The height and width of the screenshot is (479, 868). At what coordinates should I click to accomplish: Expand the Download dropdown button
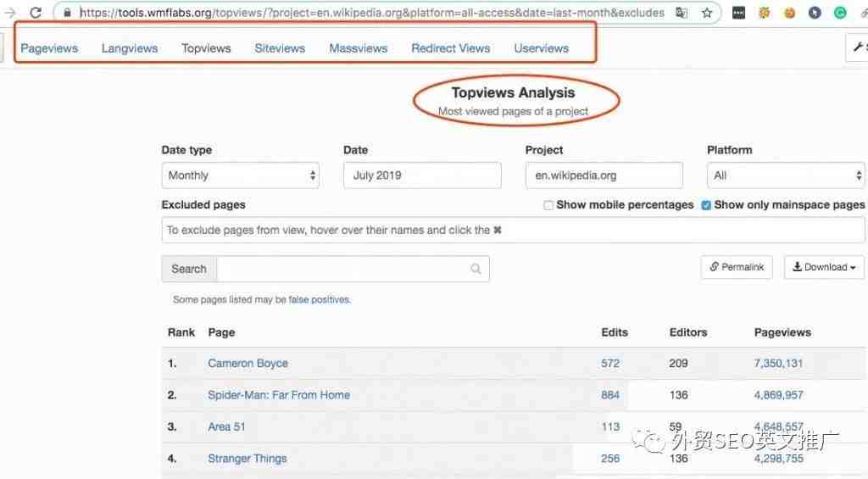point(824,267)
